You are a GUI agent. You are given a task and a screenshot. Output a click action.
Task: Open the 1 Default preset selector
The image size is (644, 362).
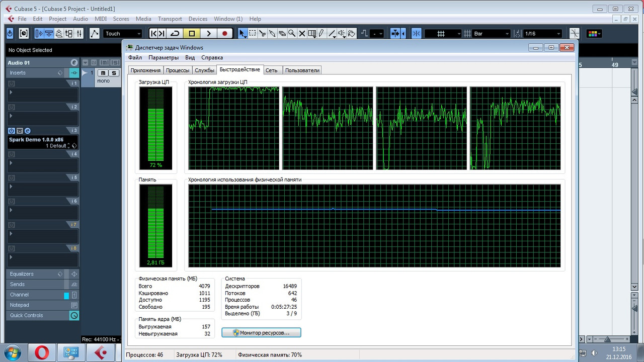coord(56,146)
